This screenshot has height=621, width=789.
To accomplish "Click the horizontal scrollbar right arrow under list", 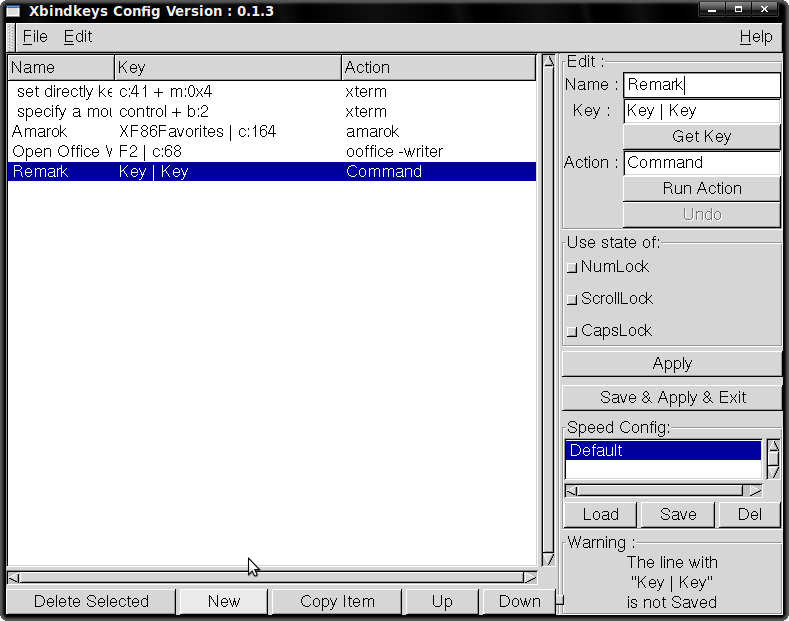I will tap(530, 577).
